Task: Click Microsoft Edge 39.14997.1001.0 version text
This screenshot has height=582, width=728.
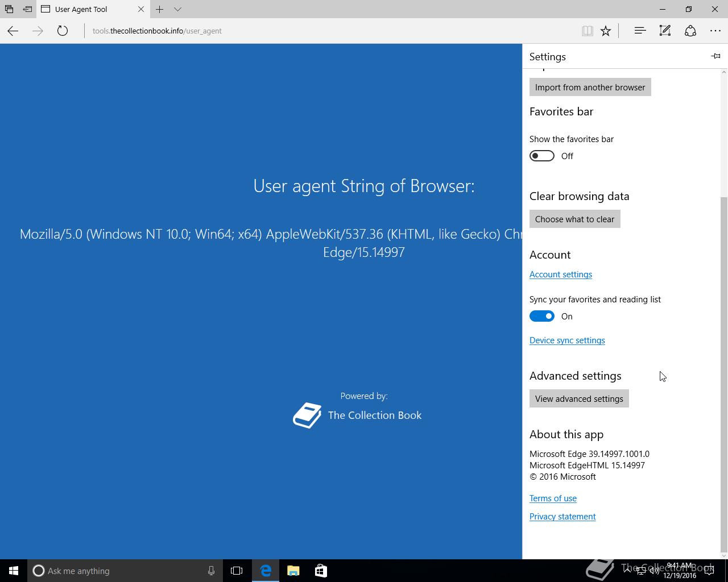Action: pos(589,454)
